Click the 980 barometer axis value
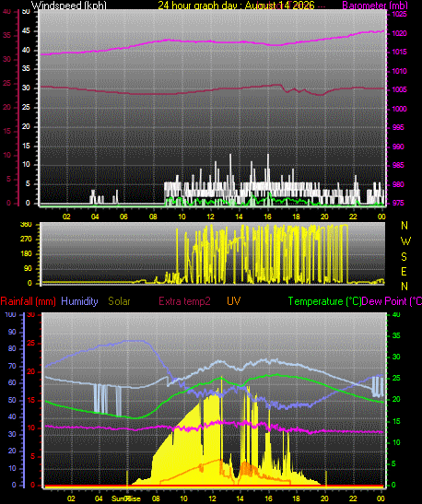Viewport: 422px width, 504px height. (x=398, y=184)
